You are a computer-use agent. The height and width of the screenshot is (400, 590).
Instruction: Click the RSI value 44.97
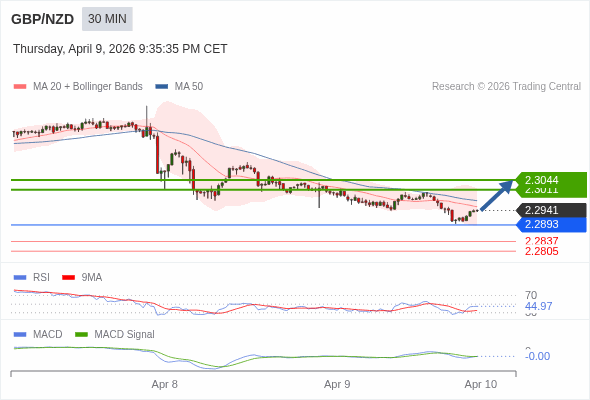coord(538,306)
